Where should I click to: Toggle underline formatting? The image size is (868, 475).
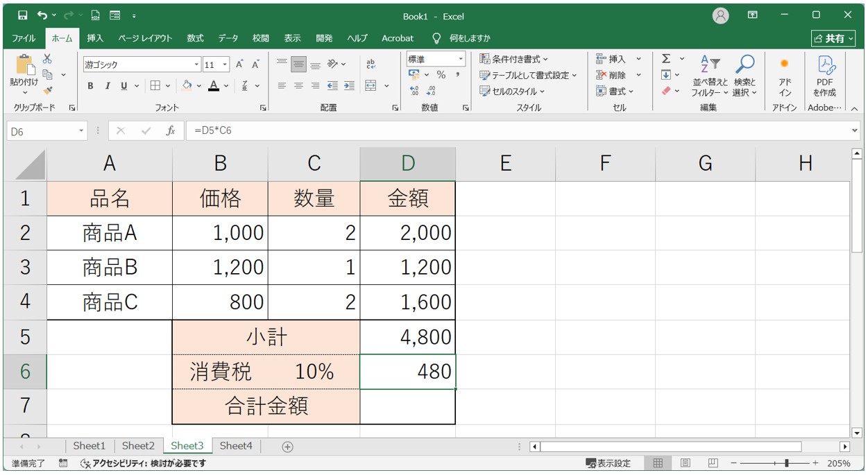click(124, 86)
